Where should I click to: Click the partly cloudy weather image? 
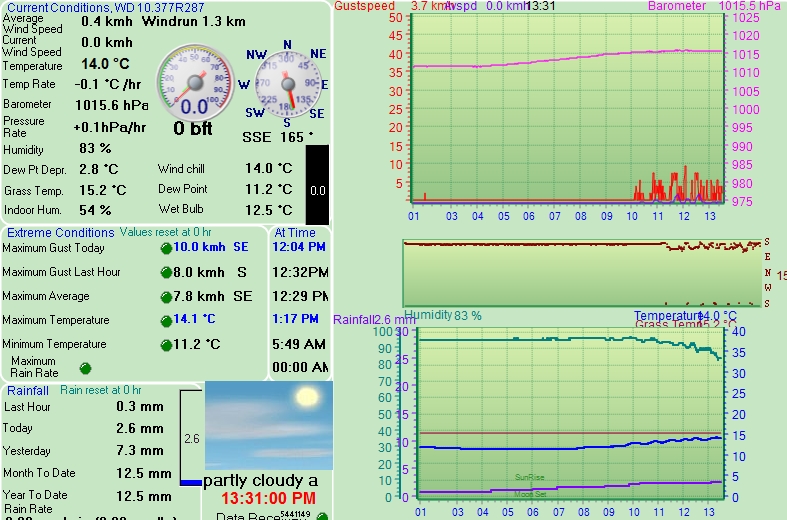[x=267, y=425]
